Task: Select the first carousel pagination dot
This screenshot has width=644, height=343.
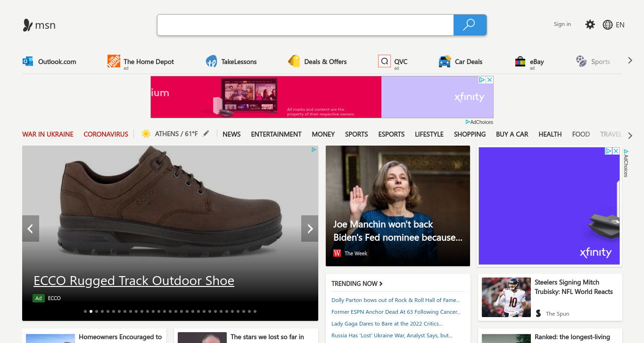Action: [x=85, y=311]
